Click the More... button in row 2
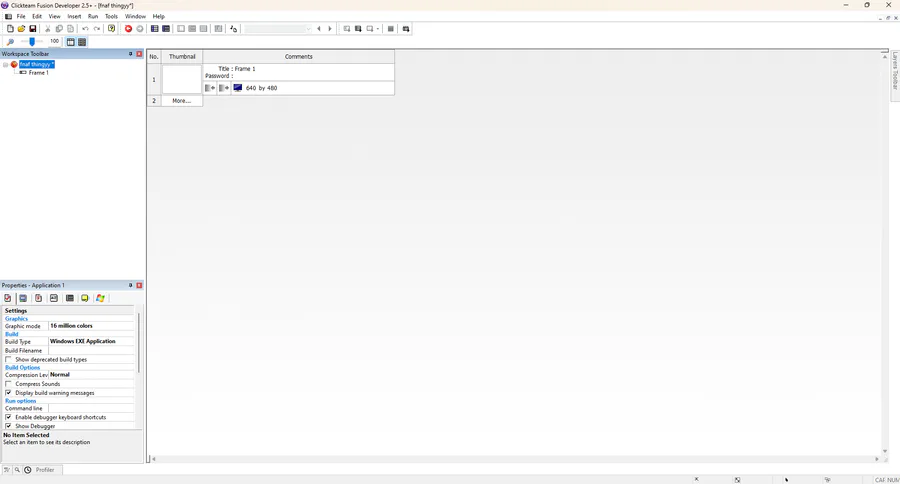The image size is (900, 484). 182,100
